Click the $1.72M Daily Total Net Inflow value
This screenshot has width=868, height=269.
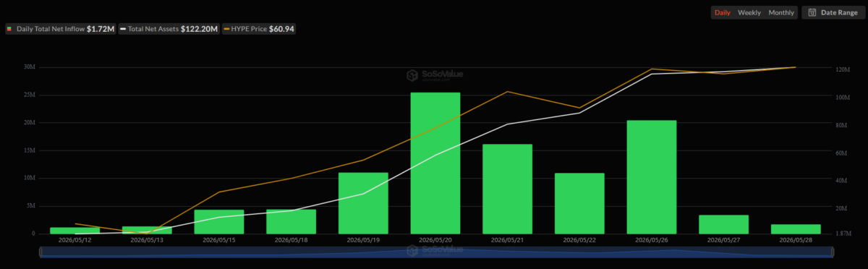tap(101, 29)
